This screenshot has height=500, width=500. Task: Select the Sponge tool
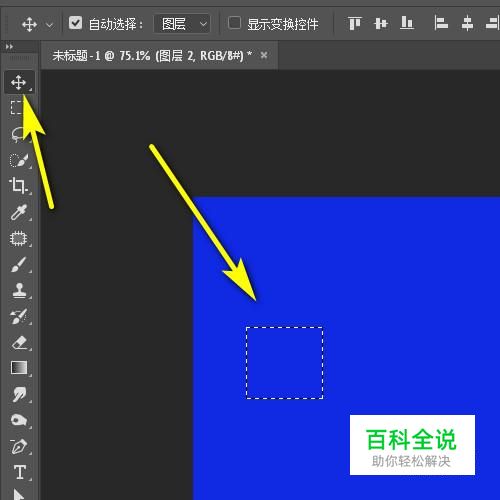click(x=19, y=420)
